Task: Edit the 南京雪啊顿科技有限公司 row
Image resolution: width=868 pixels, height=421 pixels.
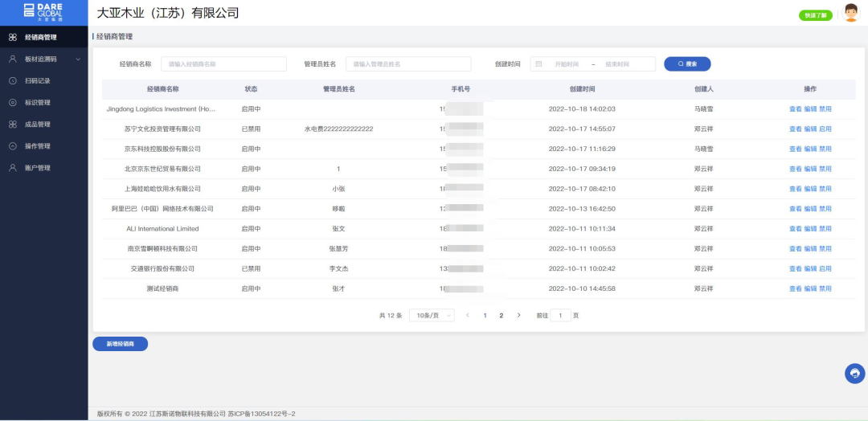Action: [x=810, y=248]
